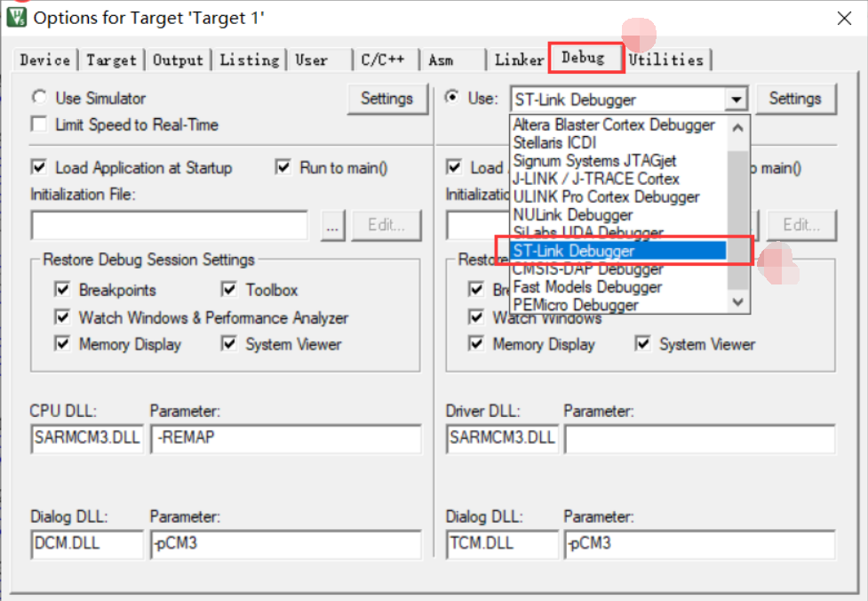Image resolution: width=868 pixels, height=601 pixels.
Task: Click the dropdown list scroll down arrow
Action: [x=738, y=302]
